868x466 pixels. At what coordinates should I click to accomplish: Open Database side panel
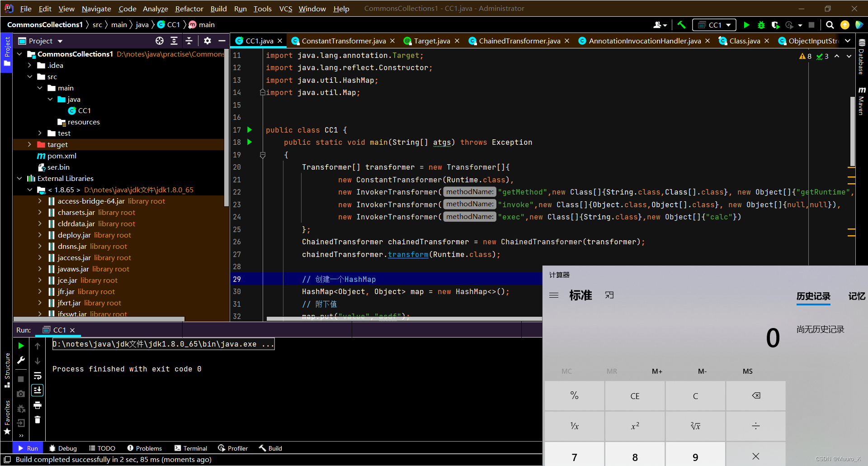(x=862, y=57)
